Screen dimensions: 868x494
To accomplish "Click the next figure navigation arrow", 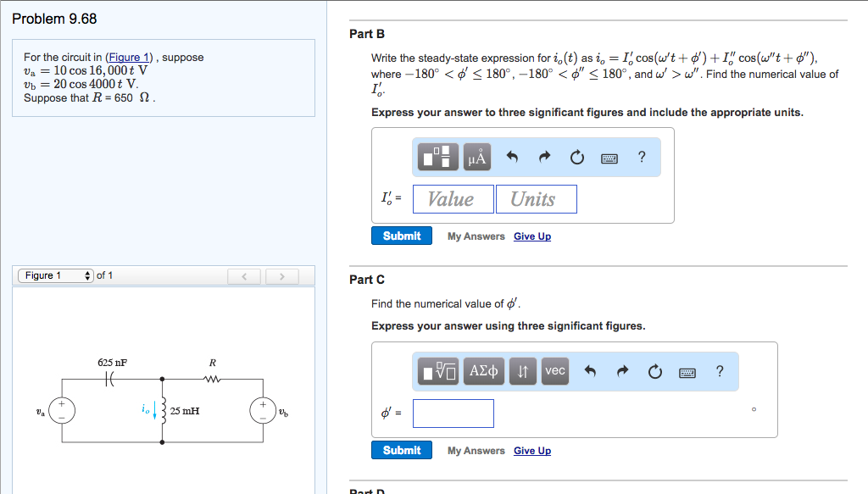I will coord(281,275).
